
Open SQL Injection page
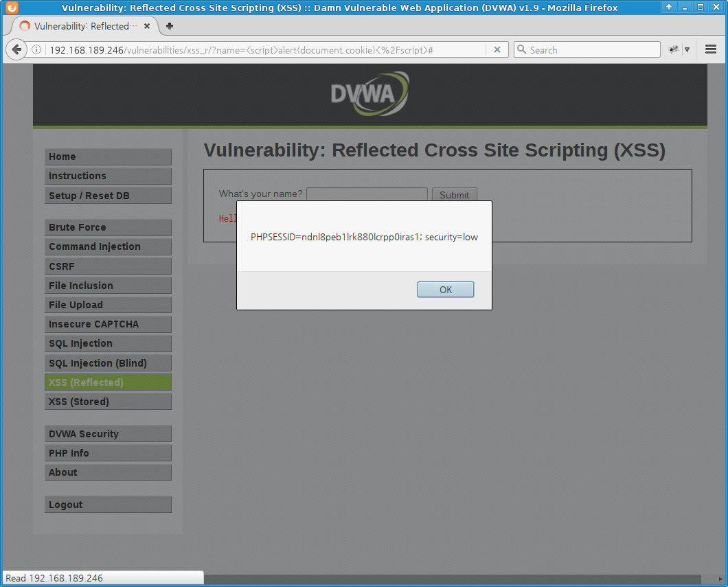109,343
